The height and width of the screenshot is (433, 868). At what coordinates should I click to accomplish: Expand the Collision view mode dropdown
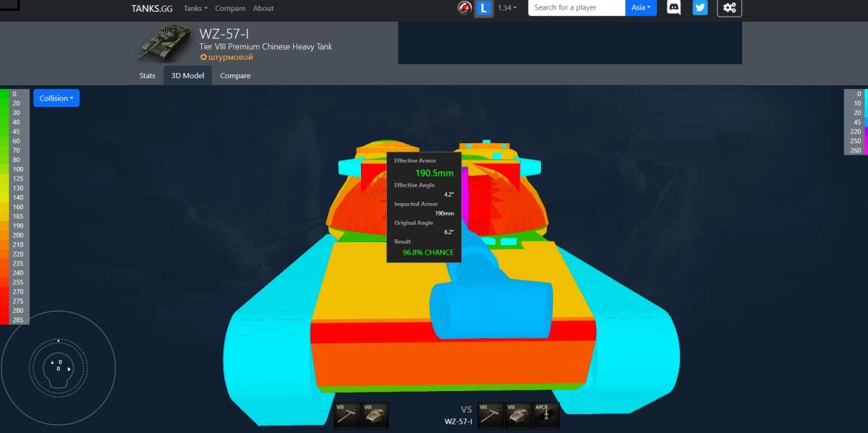click(56, 98)
